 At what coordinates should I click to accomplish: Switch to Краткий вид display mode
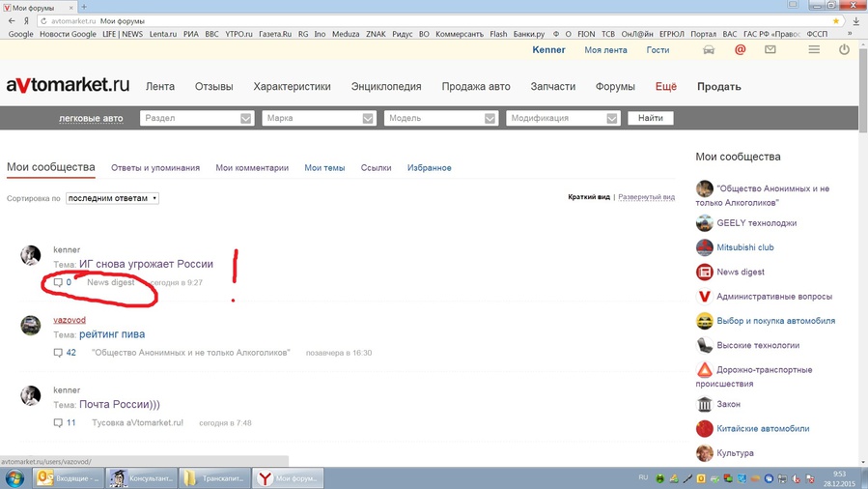tap(588, 197)
